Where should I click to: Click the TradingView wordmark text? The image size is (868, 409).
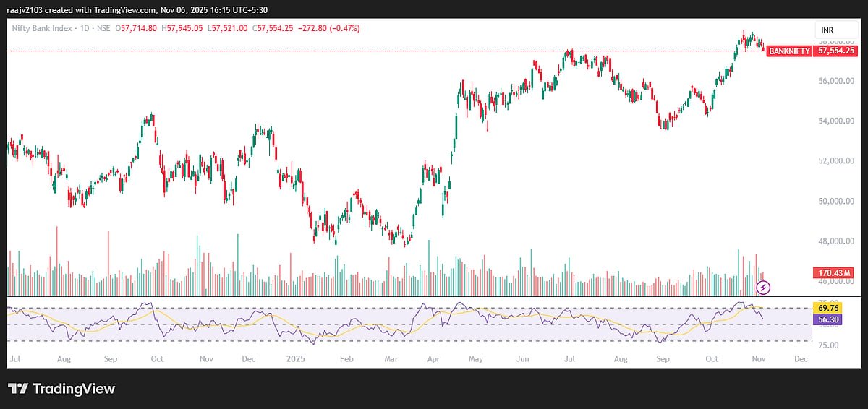[x=74, y=389]
